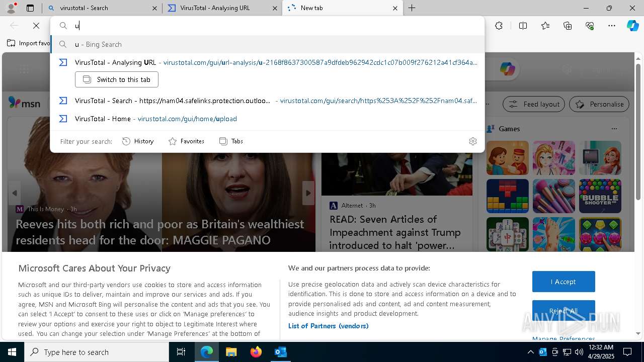Go to previous news carousel story
Viewport: 644px width, 362px height.
coord(15,193)
